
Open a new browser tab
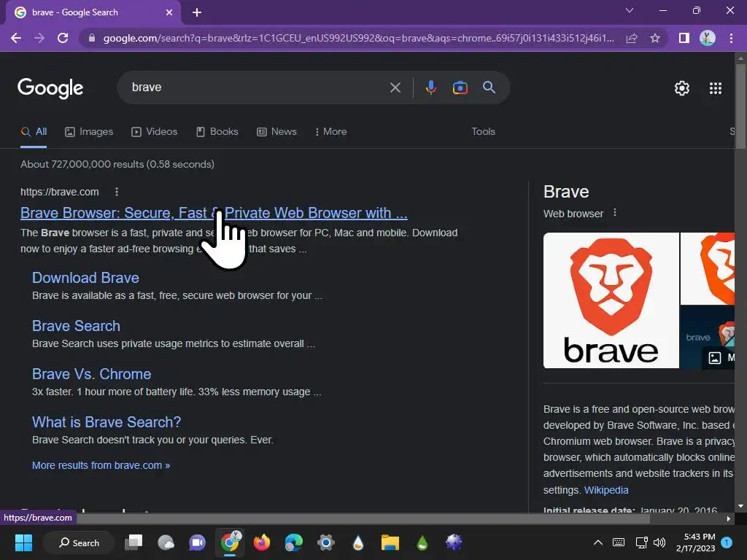197,12
